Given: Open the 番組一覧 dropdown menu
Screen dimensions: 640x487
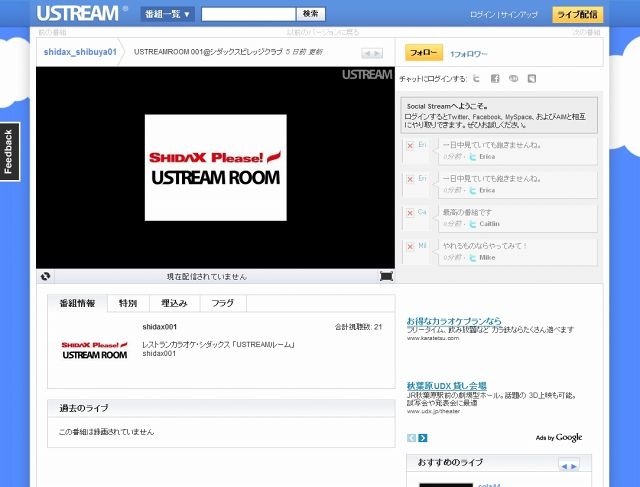Looking at the screenshot, I should tap(167, 14).
